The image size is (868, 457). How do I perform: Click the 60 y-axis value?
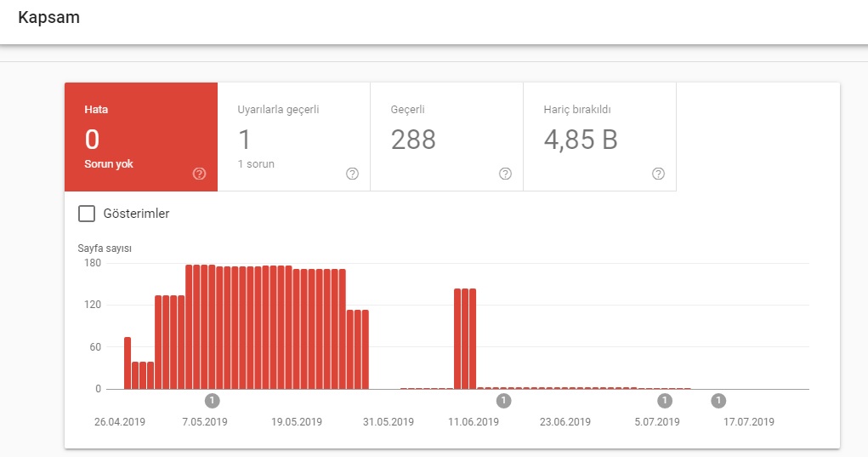coord(95,347)
